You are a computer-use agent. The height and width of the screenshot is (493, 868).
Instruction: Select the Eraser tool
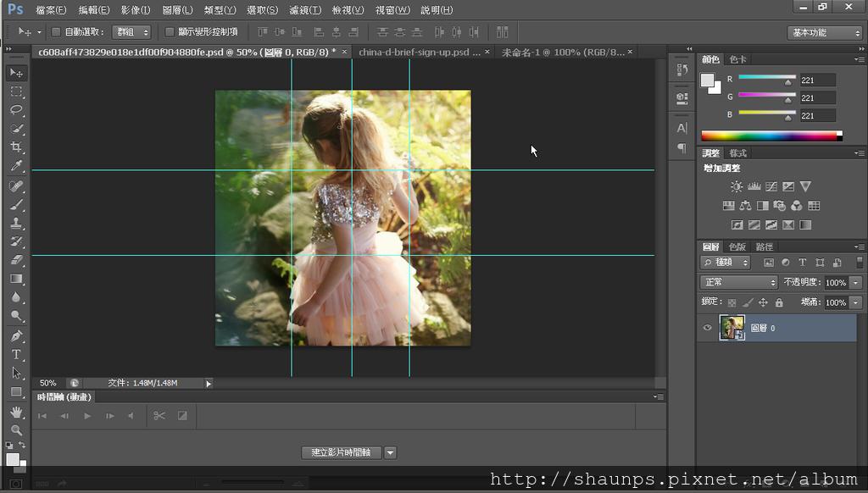tap(16, 260)
